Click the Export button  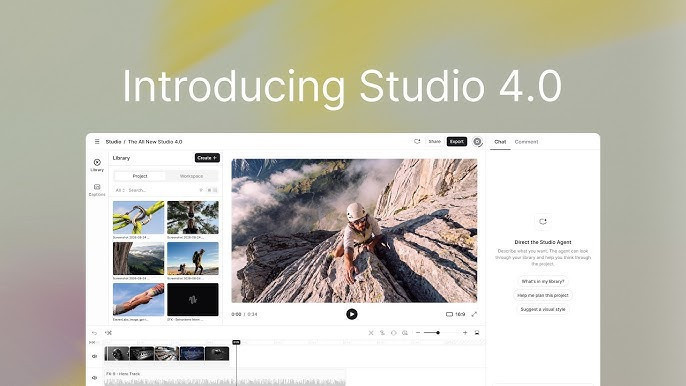click(457, 141)
